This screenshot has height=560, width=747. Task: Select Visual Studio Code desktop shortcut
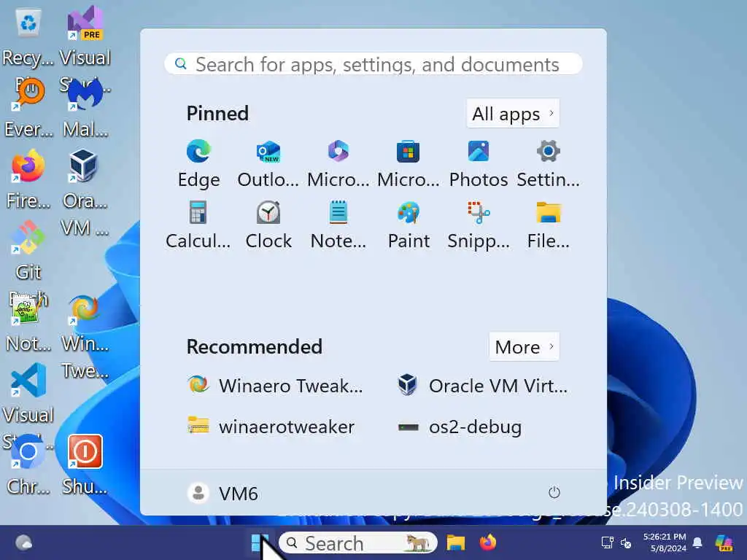(28, 394)
